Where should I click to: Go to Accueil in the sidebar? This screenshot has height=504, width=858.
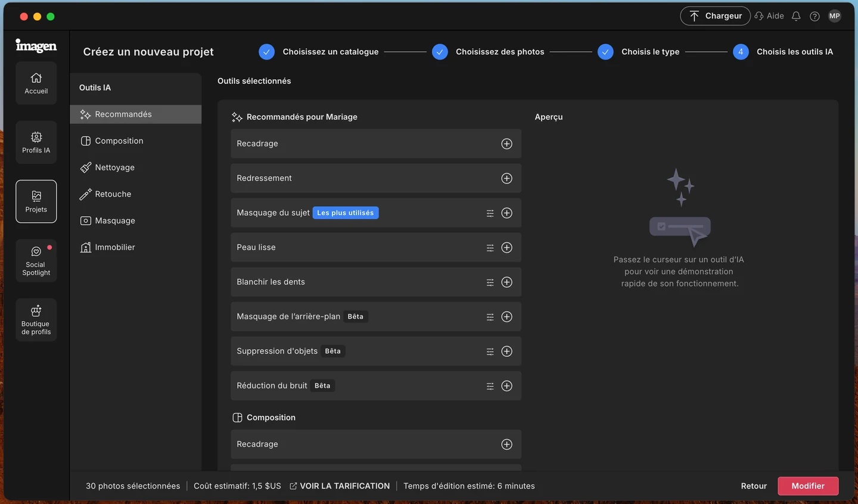pos(36,83)
